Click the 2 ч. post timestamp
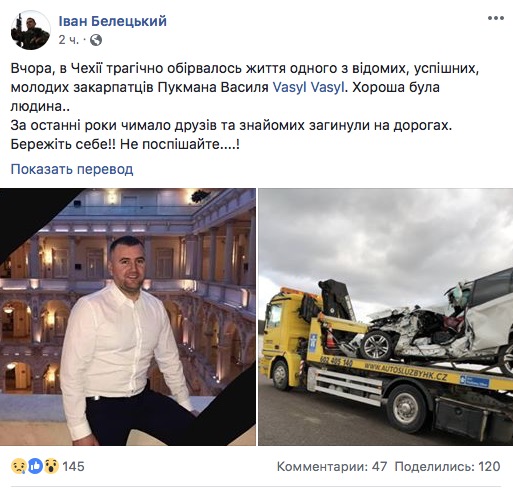The image size is (513, 489). 69,40
